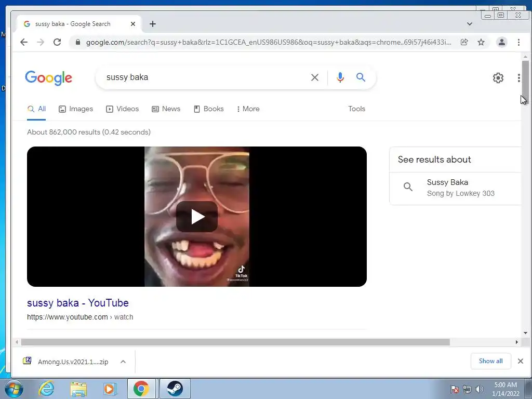The width and height of the screenshot is (532, 399).
Task: Open the downloaded Among.Us zip file
Action: [66, 362]
